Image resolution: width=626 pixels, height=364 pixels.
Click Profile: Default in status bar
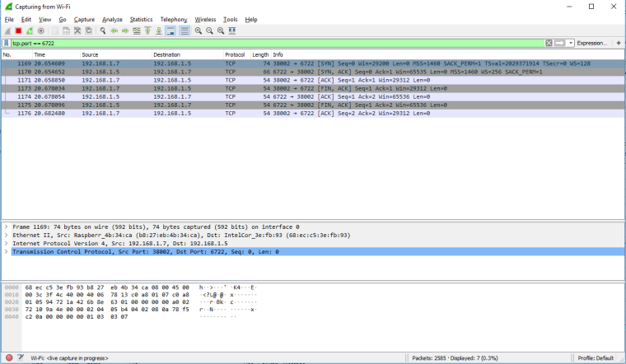(x=596, y=358)
